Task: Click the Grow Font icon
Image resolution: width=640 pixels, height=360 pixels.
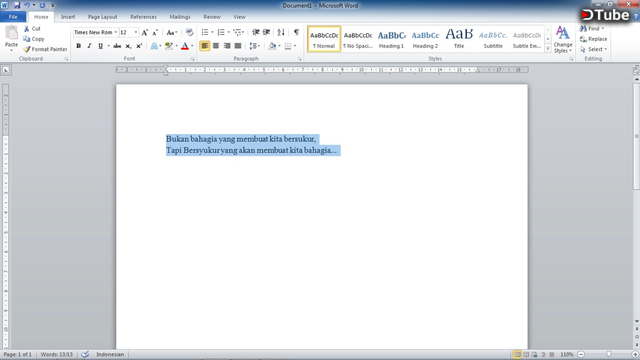Action: pyautogui.click(x=144, y=32)
